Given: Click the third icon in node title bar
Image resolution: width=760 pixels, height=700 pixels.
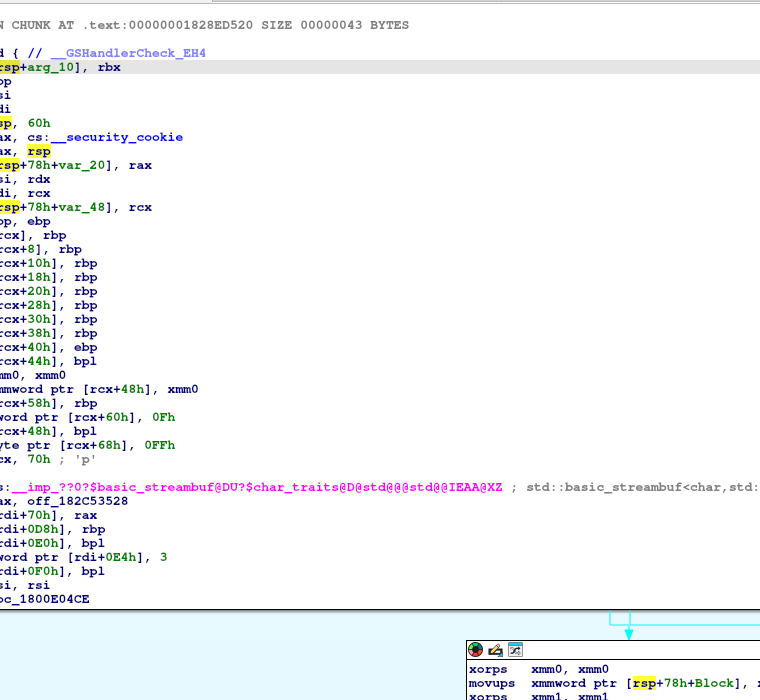Looking at the screenshot, I should pos(515,650).
